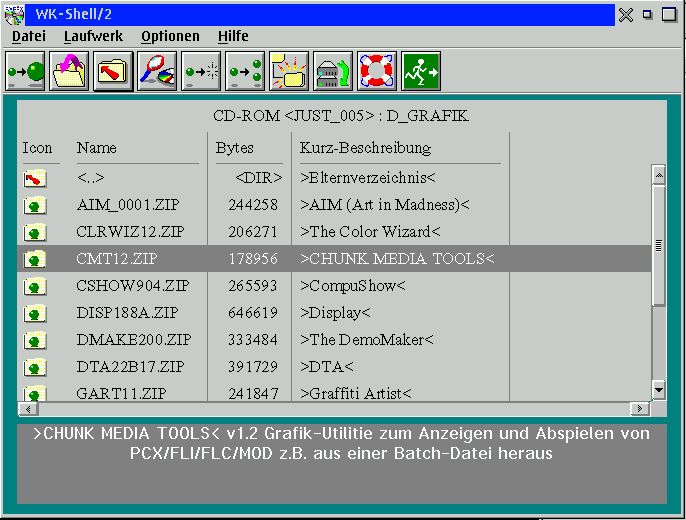Click the dot-to-sparkle toolbar icon
The image size is (686, 520).
(201, 71)
